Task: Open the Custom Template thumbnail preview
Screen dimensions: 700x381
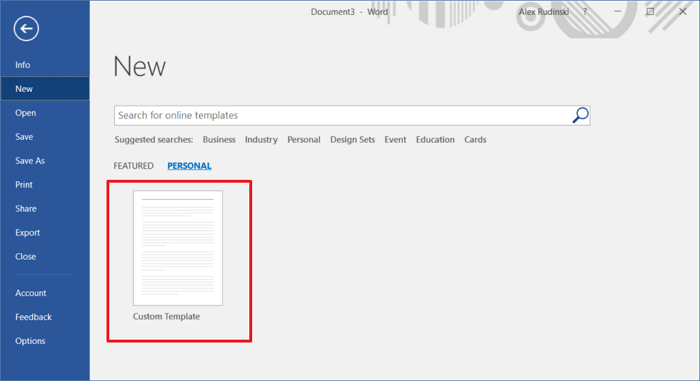Action: [178, 248]
